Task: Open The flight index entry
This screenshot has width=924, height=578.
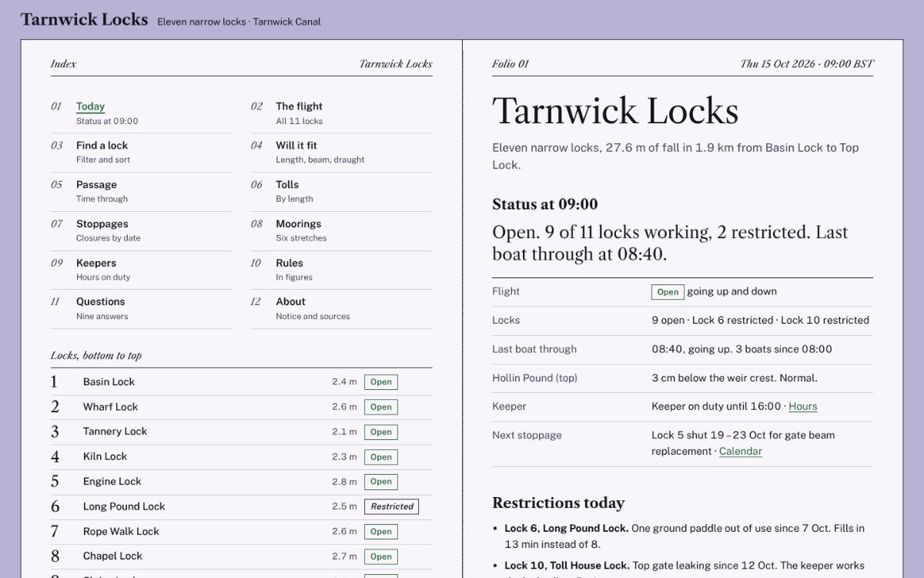Action: click(x=341, y=113)
